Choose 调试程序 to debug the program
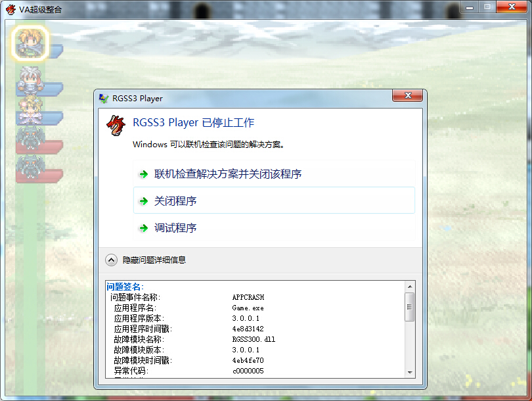 (x=274, y=227)
